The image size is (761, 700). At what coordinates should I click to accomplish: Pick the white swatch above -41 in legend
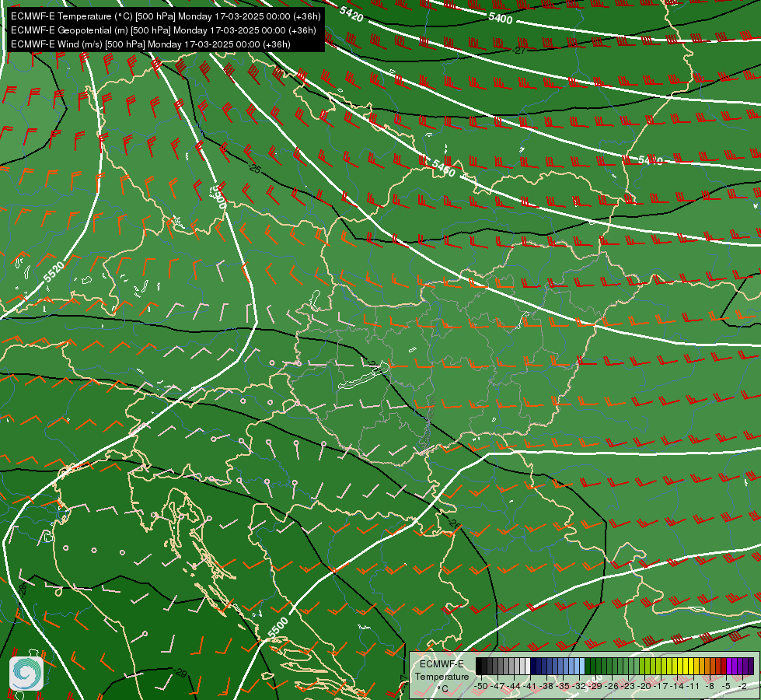point(528,666)
